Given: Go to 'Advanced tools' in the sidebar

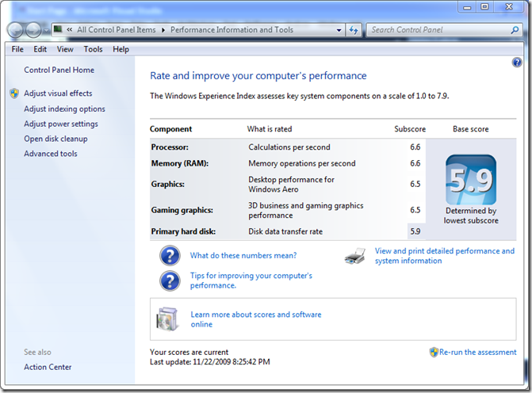Looking at the screenshot, I should tap(51, 154).
